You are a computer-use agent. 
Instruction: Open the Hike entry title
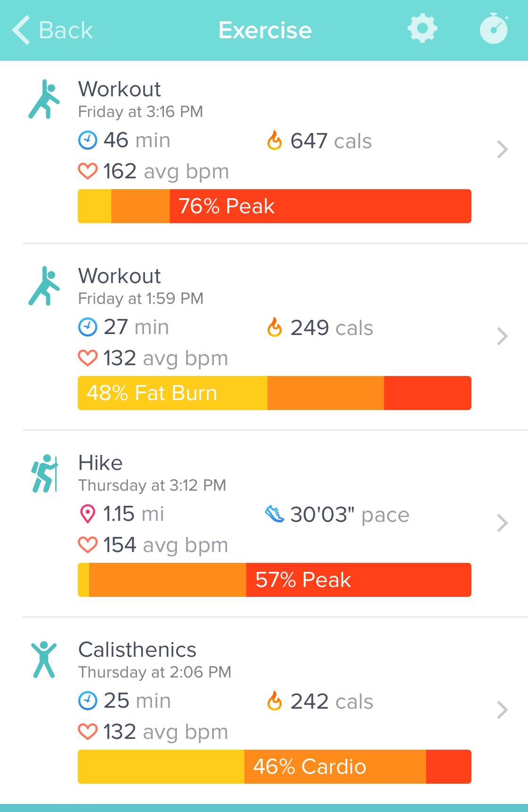pos(101,463)
